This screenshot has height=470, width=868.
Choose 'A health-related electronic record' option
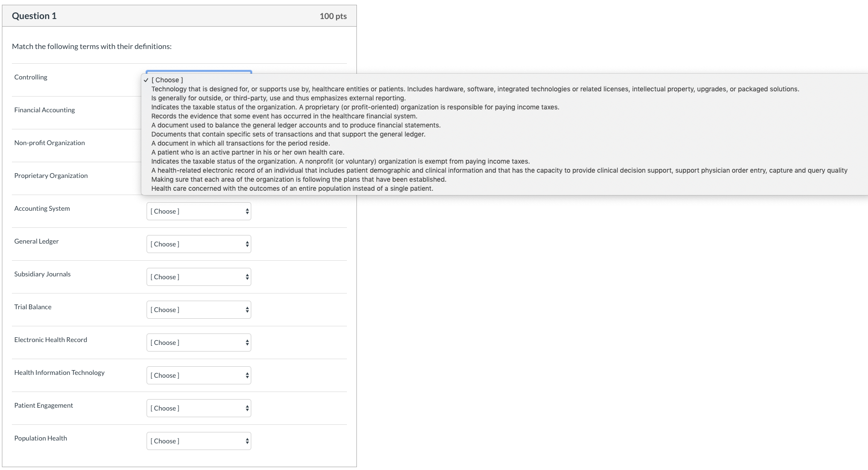(504, 170)
